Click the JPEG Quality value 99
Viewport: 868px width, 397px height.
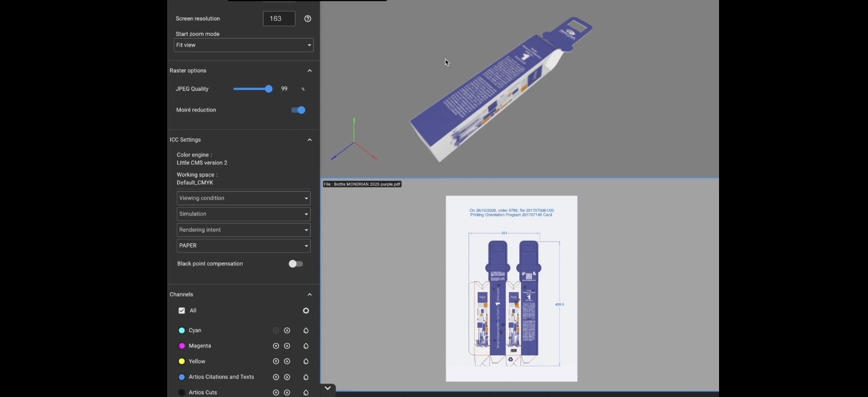(284, 89)
